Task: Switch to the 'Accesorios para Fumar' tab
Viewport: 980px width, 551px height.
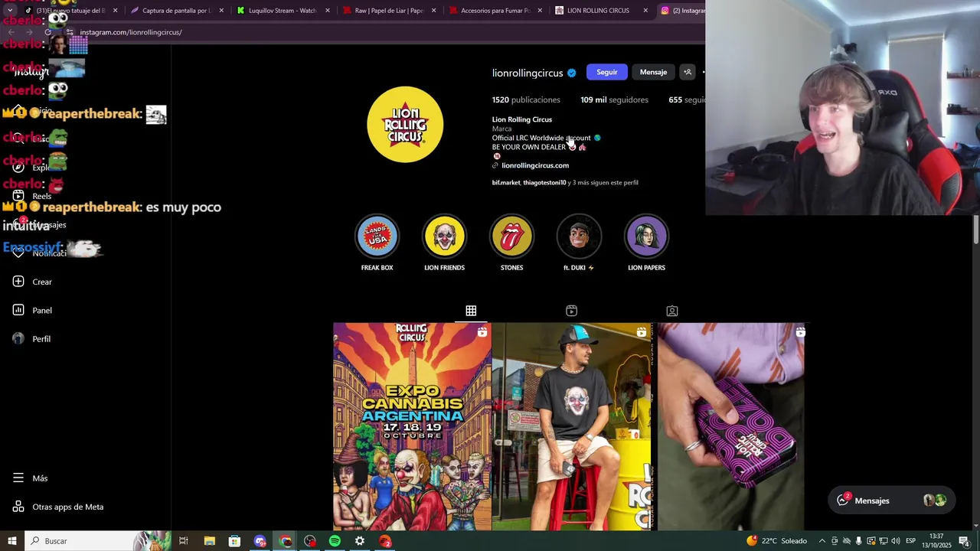Action: (495, 11)
